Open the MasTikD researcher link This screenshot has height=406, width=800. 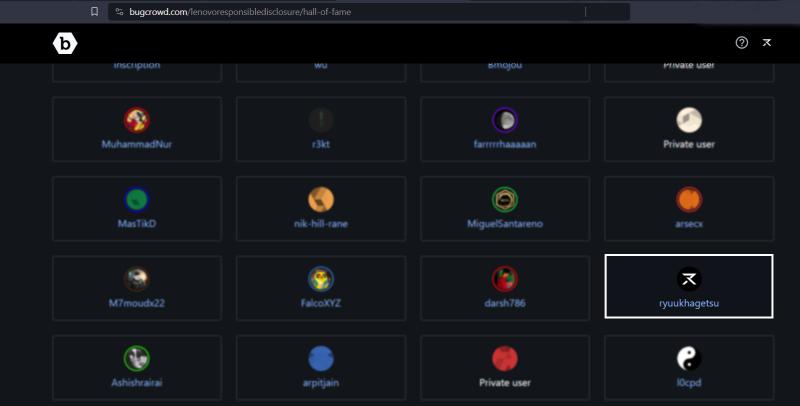pos(137,223)
